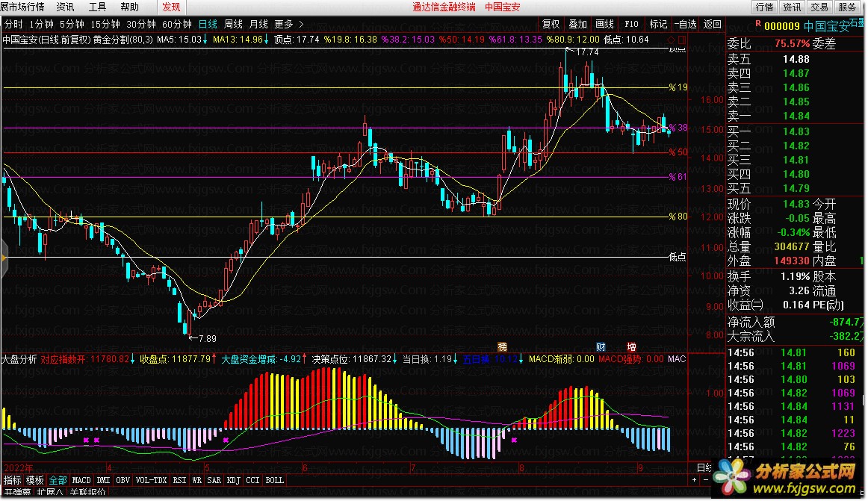
Task: Select the 周线 weekly period
Action: 233,24
